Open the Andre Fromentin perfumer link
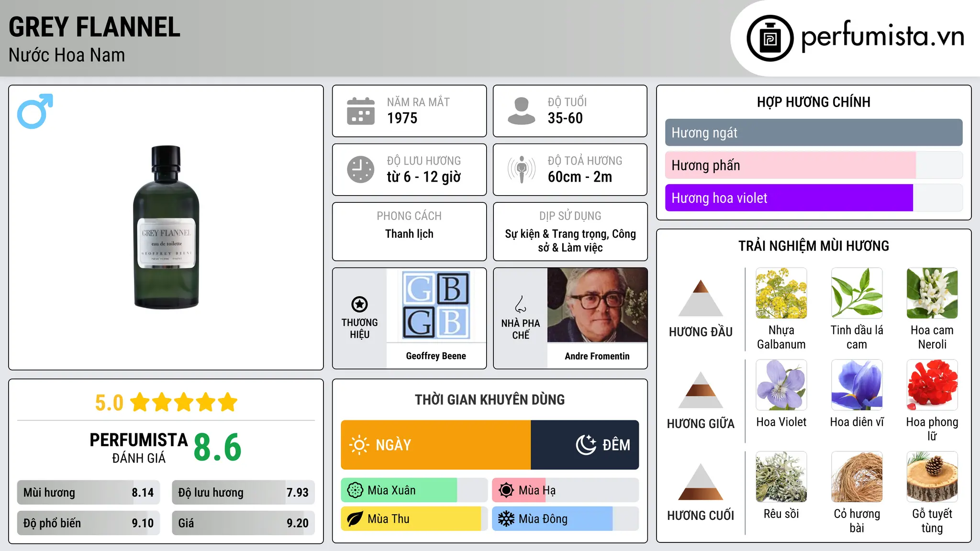This screenshot has width=980, height=551. pos(597,356)
